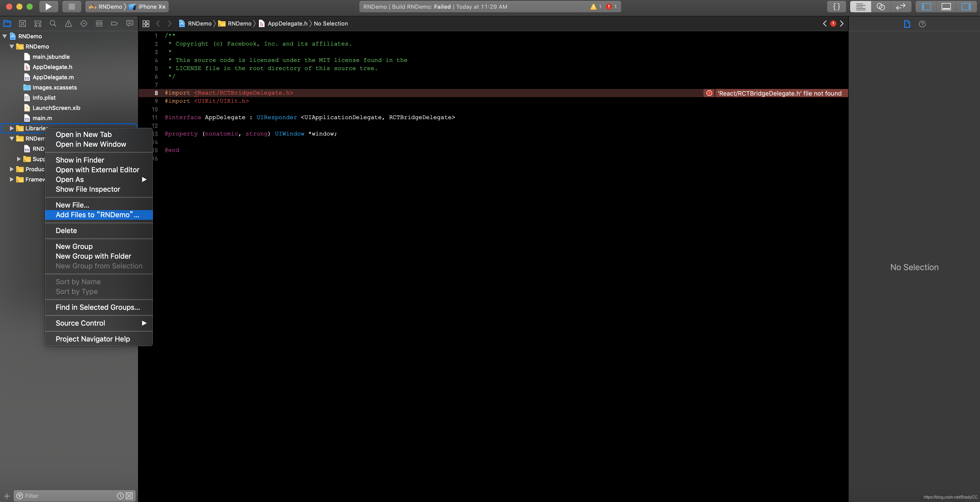Screen dimensions: 980x502
Task: Open the Breakpoint navigator icon
Action: [x=114, y=24]
